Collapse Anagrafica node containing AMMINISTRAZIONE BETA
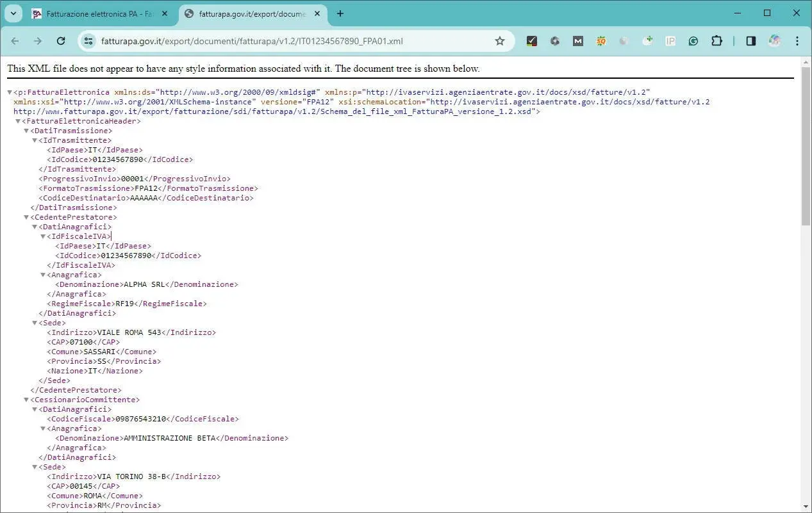 coord(43,428)
